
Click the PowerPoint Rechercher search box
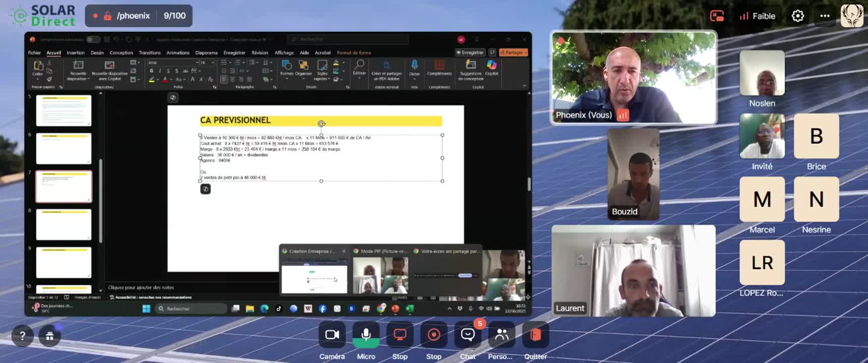tap(348, 39)
